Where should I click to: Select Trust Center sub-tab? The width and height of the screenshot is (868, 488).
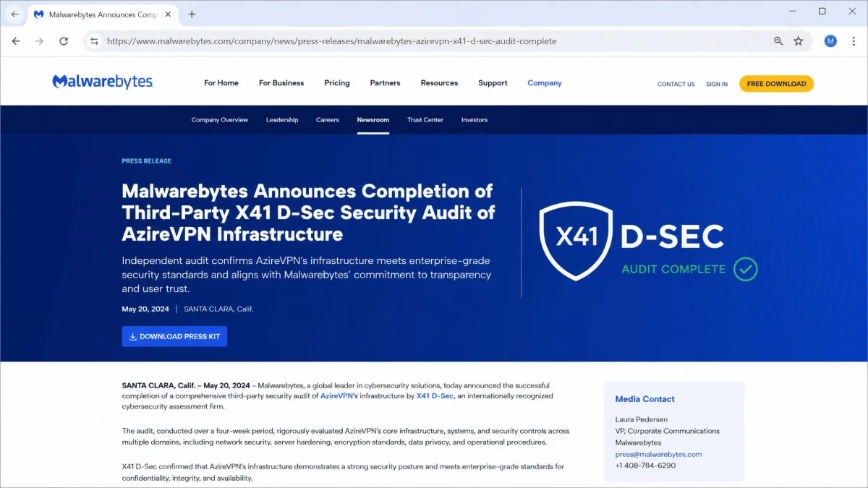(x=425, y=120)
